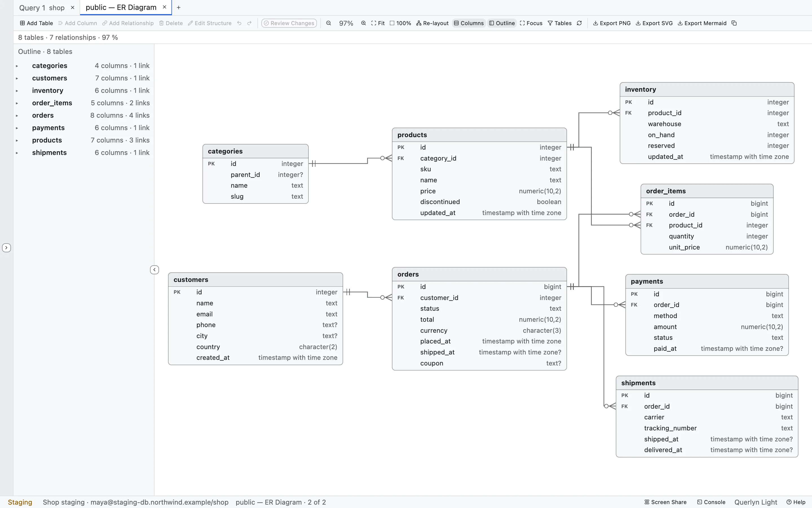The width and height of the screenshot is (812, 508).
Task: Export the diagram as SVG
Action: pyautogui.click(x=654, y=23)
